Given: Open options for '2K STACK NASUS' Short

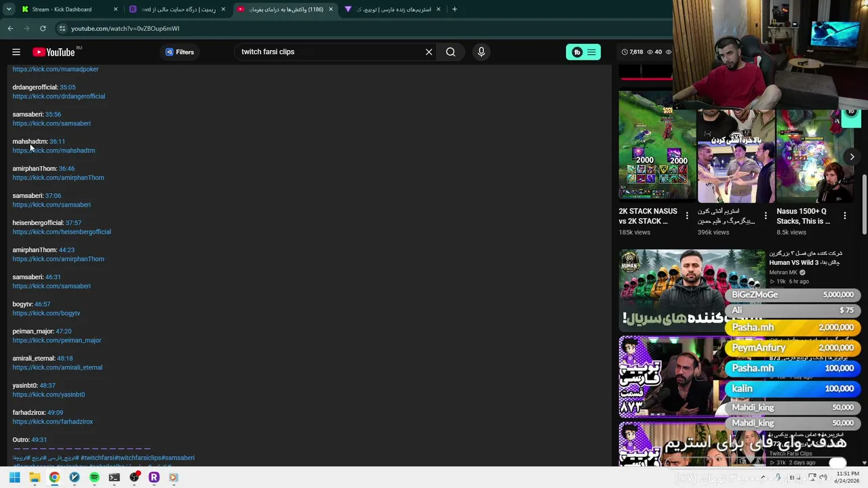Looking at the screenshot, I should coord(687,216).
